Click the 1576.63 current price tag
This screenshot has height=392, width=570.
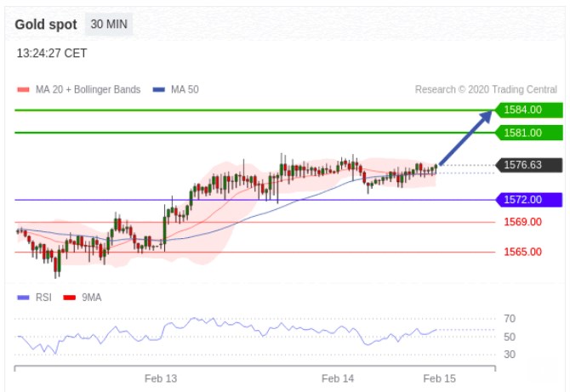(x=529, y=165)
